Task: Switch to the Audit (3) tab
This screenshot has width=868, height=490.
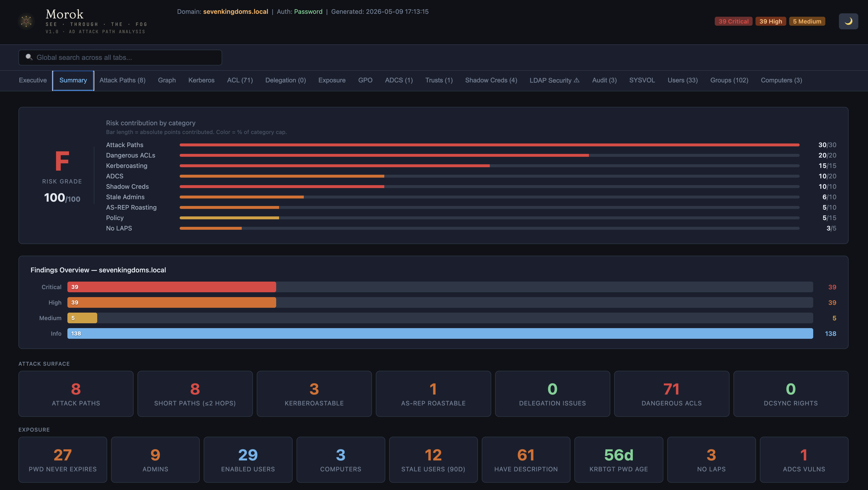Action: click(604, 80)
